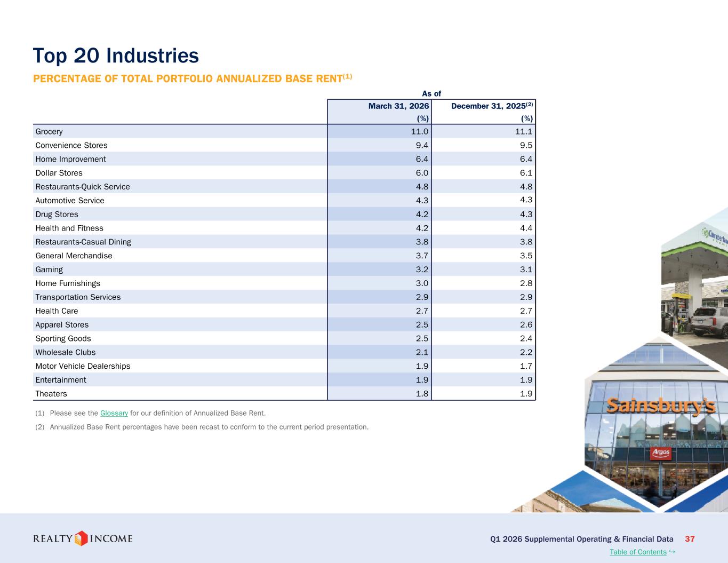Image resolution: width=728 pixels, height=563 pixels.
Task: Click the March 31, 2026 column header
Action: click(398, 106)
